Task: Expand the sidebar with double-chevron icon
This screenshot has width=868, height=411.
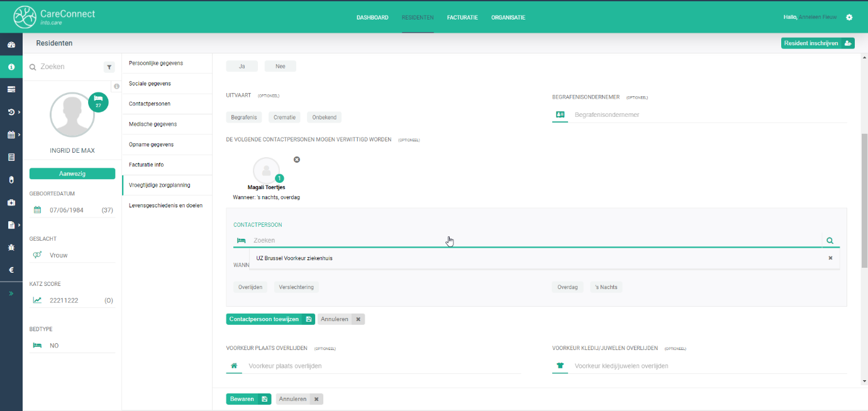Action: click(11, 293)
